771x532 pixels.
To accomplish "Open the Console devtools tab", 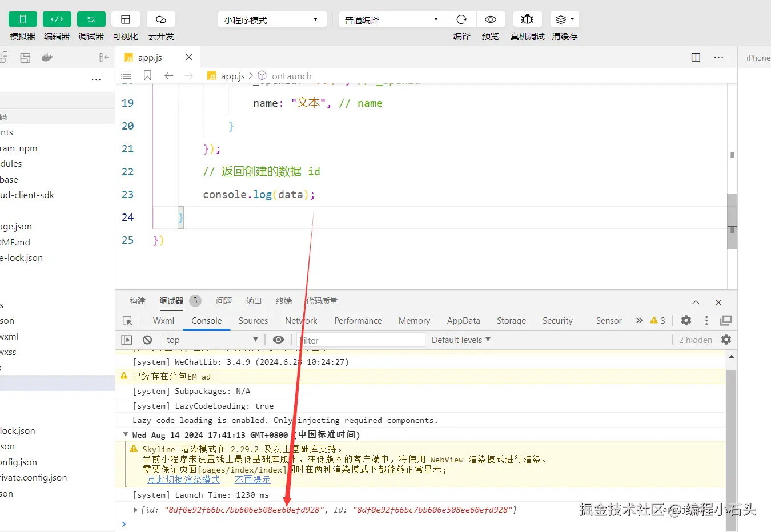I will point(207,321).
